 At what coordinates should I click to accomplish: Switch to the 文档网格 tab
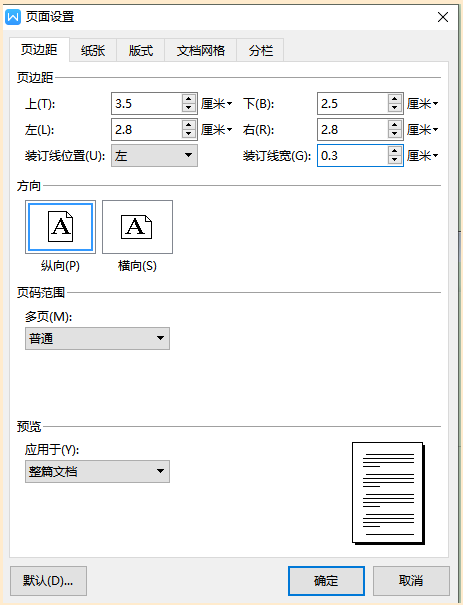201,50
